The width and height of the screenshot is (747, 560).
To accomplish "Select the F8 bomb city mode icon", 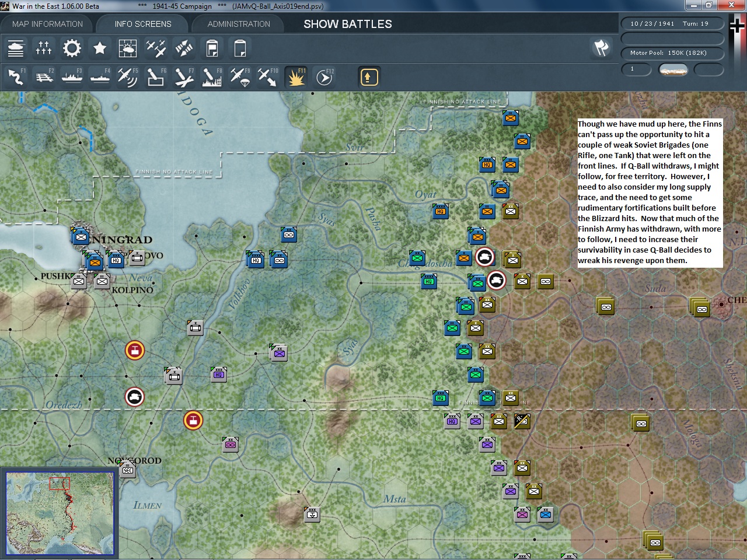I will pos(212,77).
